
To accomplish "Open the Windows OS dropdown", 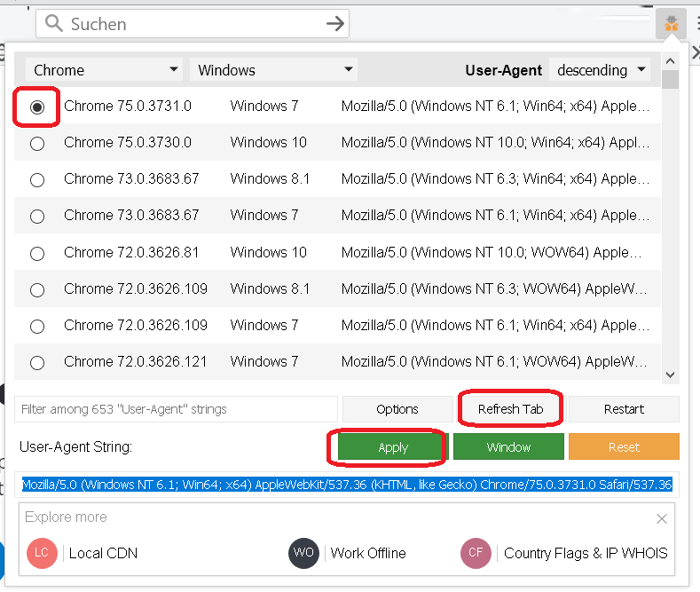I will [273, 69].
